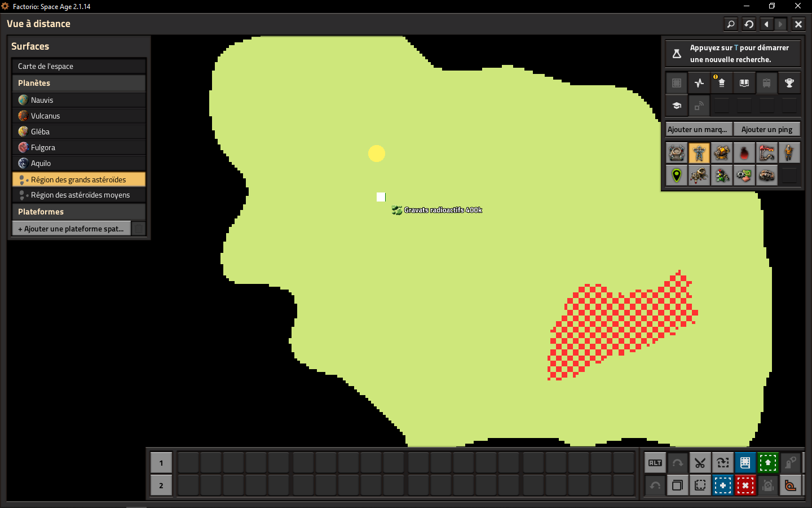The width and height of the screenshot is (812, 508).
Task: Select the Fulgora planet
Action: tap(79, 147)
